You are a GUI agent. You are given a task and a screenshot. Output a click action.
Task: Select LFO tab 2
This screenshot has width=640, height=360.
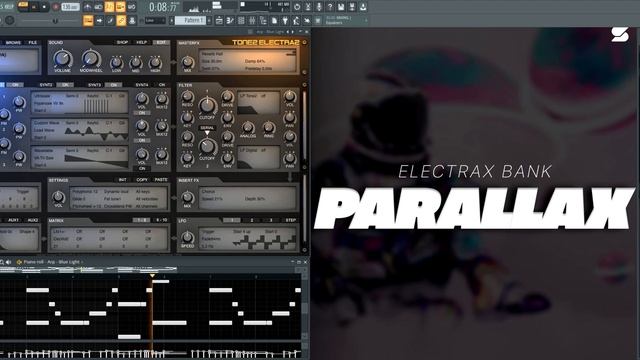(252, 220)
